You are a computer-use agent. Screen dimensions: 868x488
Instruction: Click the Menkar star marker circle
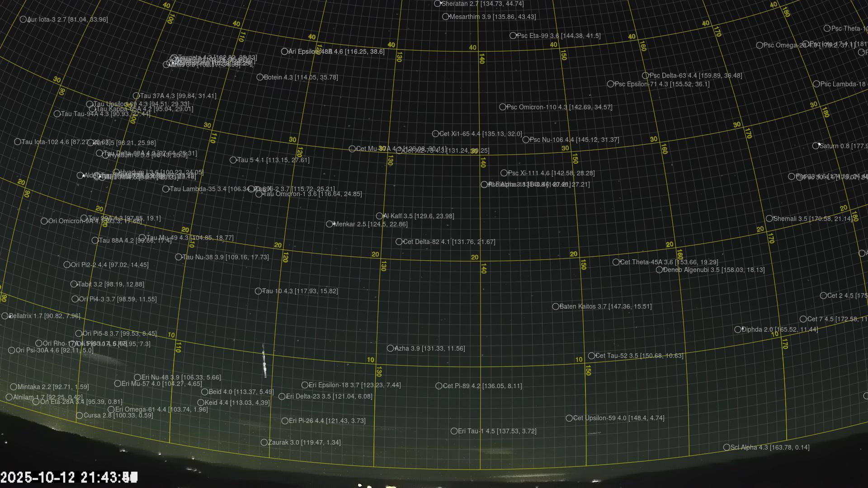coord(330,224)
